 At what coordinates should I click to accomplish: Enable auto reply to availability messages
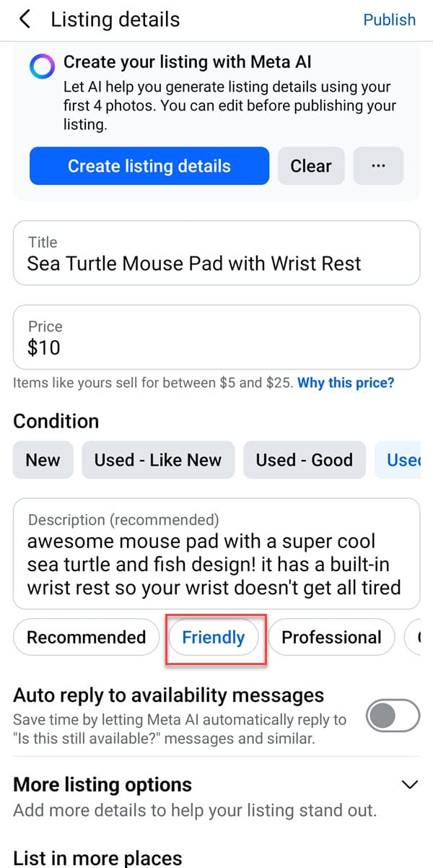click(x=393, y=716)
